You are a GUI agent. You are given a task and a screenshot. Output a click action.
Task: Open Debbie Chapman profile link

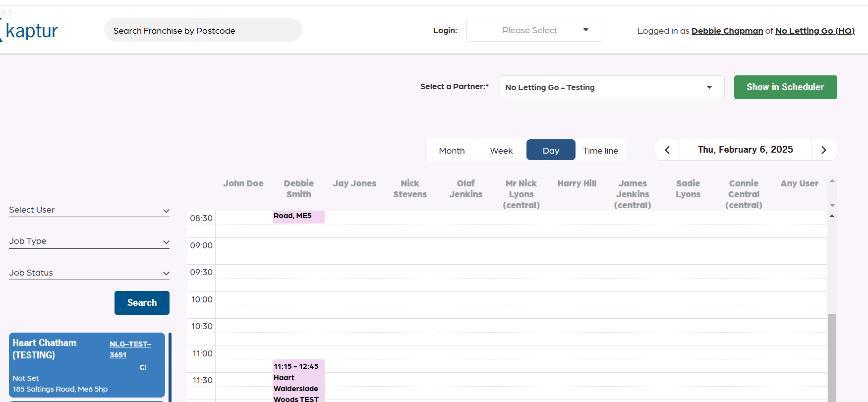click(727, 31)
